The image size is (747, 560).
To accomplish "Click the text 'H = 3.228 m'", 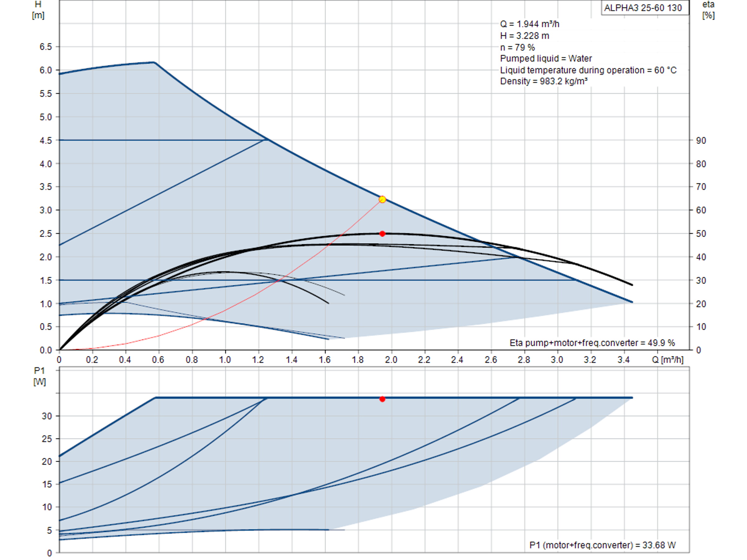I will [x=524, y=36].
